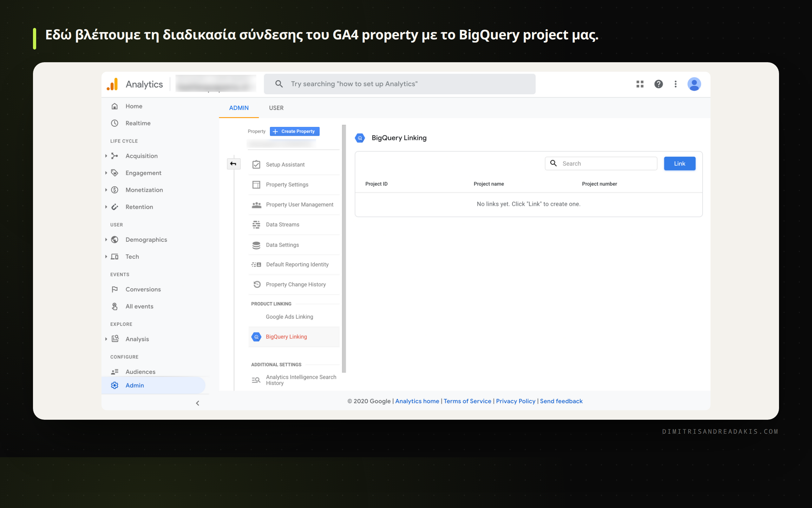
Task: Click the All events touch icon
Action: pyautogui.click(x=115, y=306)
